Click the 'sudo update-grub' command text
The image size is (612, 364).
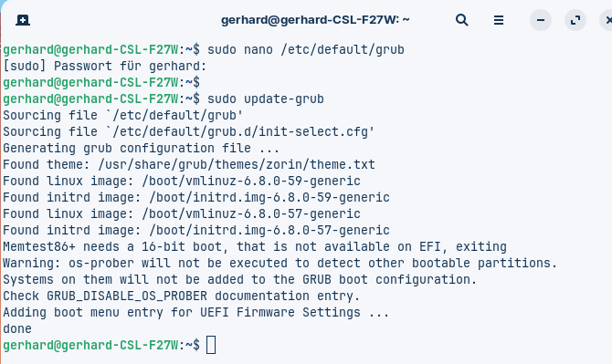coord(266,99)
